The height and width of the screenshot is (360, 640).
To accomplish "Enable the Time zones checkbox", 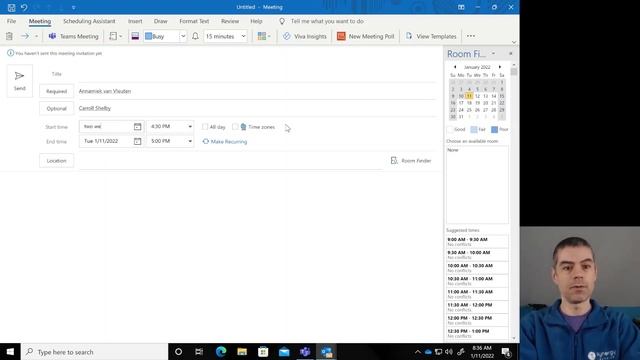I will [235, 127].
